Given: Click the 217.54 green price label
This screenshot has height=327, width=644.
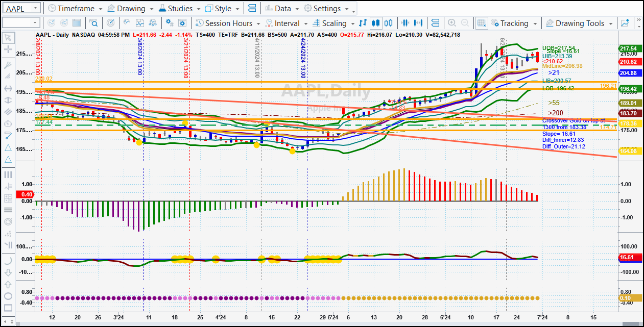Looking at the screenshot, I should point(630,48).
